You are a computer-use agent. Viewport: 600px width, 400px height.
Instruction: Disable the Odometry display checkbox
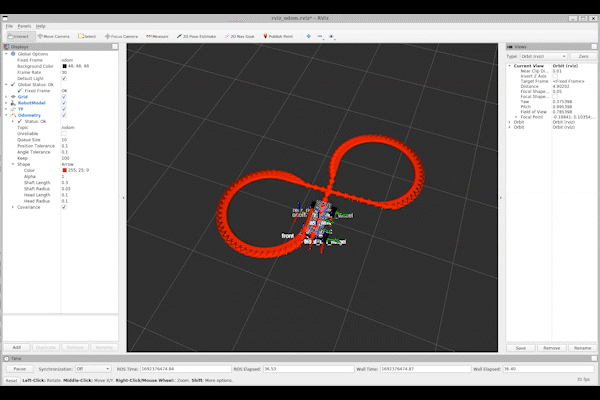click(64, 115)
